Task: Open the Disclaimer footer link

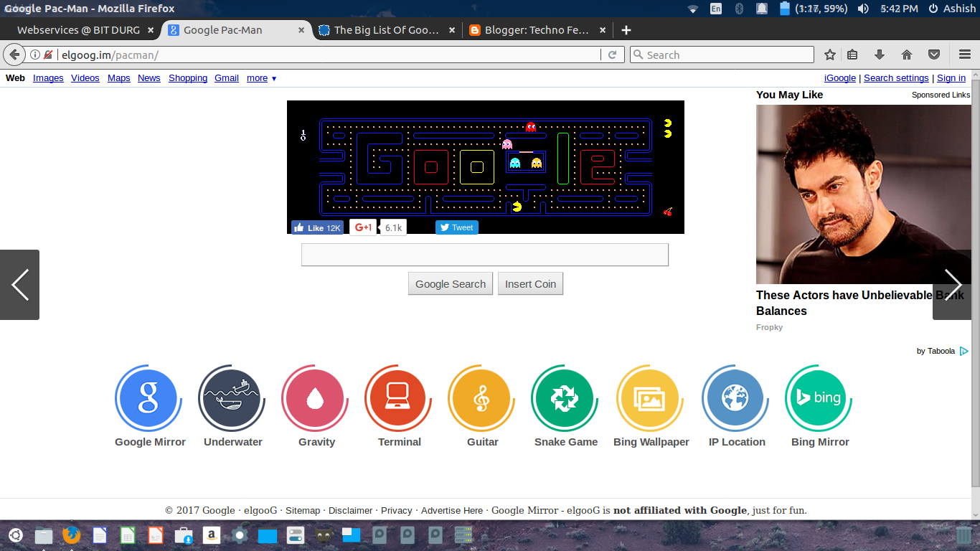Action: [x=350, y=510]
